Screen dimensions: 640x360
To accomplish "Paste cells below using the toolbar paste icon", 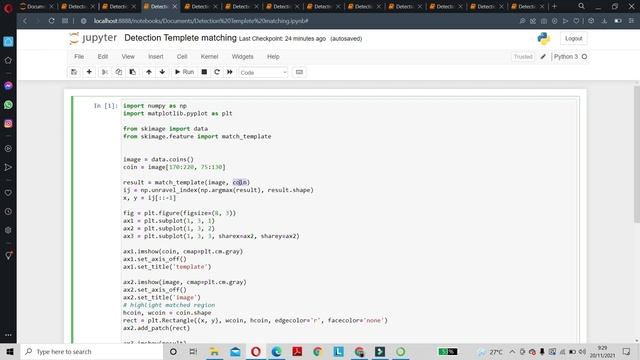I will [133, 72].
